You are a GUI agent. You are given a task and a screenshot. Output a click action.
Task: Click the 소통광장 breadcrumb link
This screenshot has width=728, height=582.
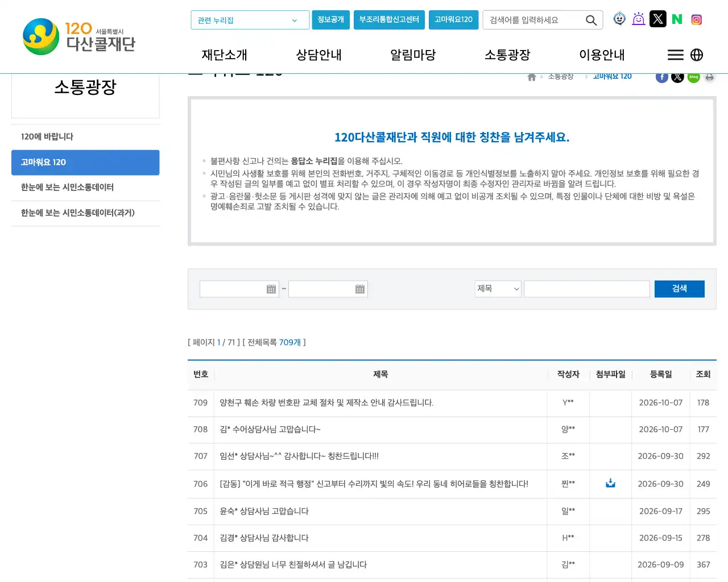click(561, 77)
